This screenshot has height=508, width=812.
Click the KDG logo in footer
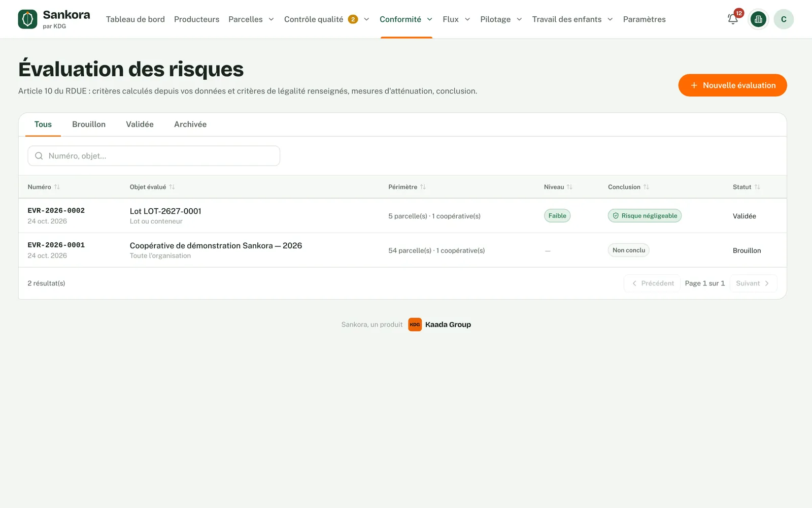(415, 325)
